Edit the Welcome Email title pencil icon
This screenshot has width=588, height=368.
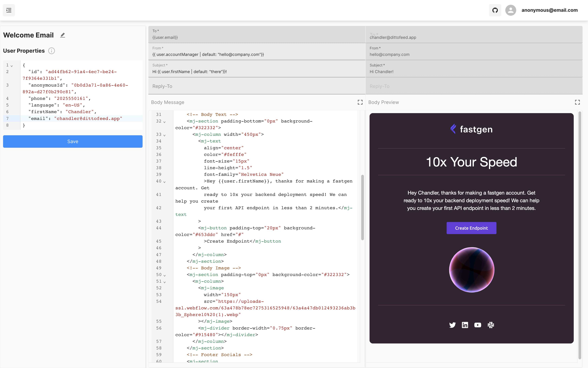coord(63,35)
